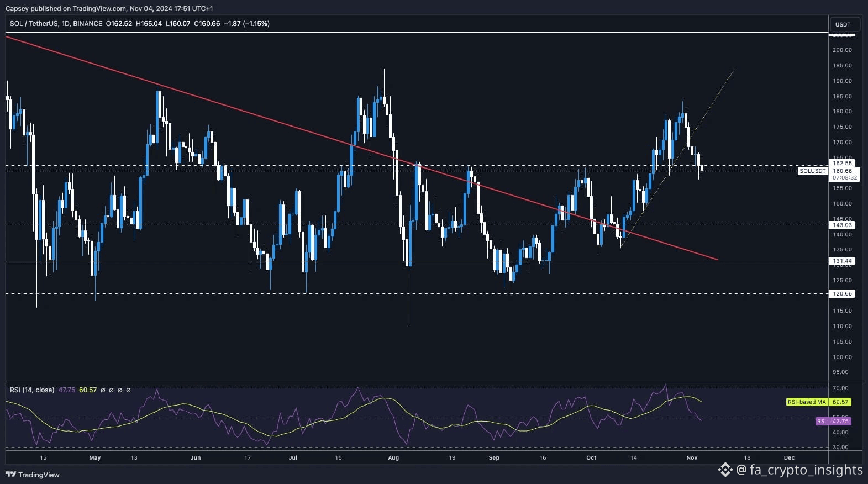Image resolution: width=868 pixels, height=484 pixels.
Task: Click the Dec date label
Action: tap(789, 457)
